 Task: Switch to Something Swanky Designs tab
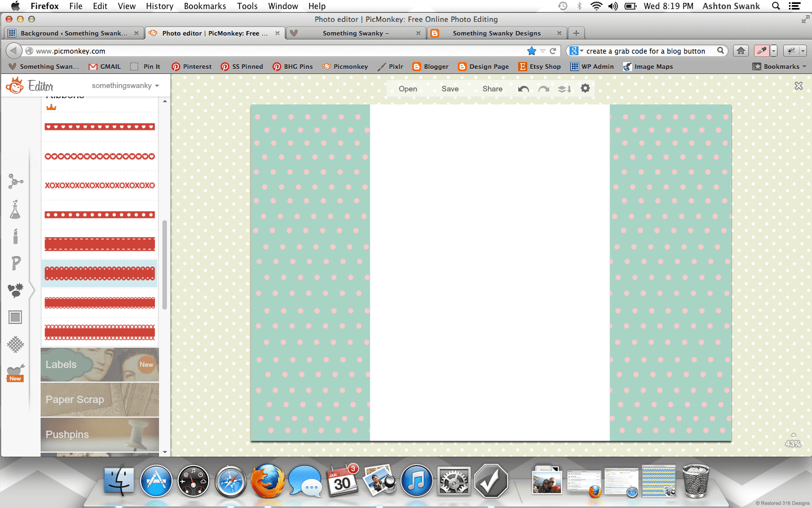pos(496,33)
